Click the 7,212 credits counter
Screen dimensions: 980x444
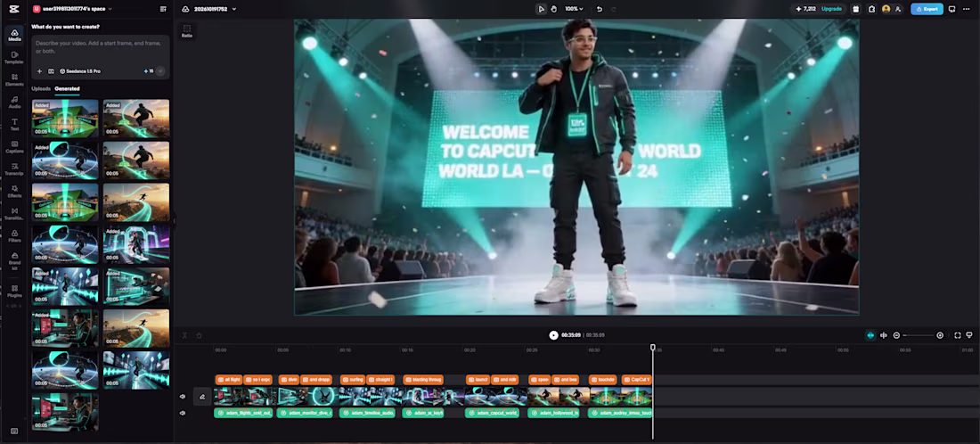(x=805, y=9)
